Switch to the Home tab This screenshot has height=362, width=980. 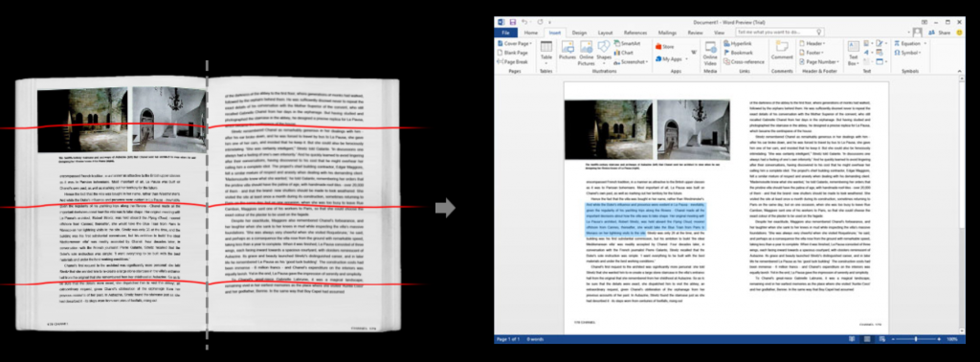coord(530,33)
